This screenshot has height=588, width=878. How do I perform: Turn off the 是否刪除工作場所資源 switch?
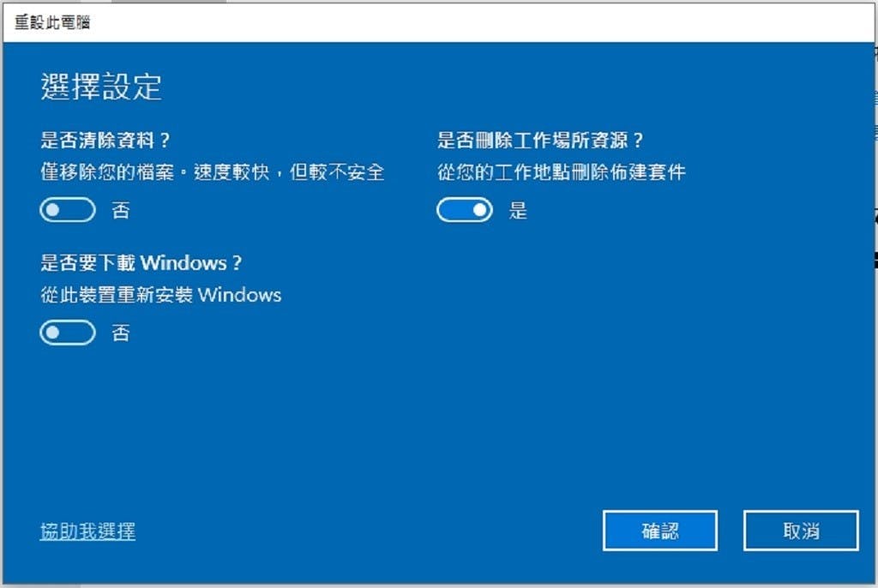tap(465, 210)
